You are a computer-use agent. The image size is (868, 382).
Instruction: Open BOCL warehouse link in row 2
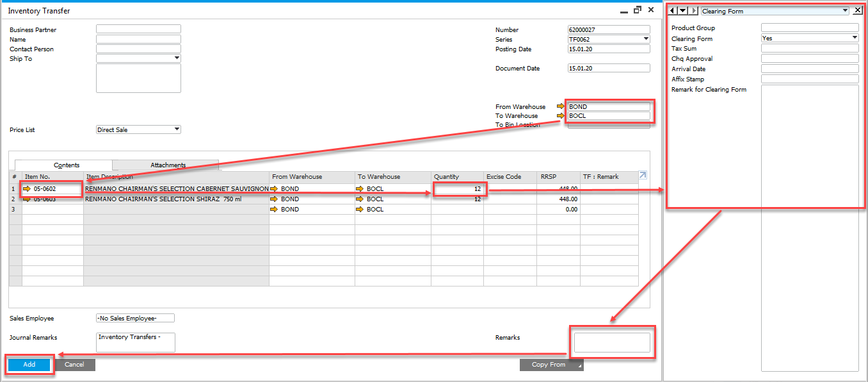coord(360,199)
